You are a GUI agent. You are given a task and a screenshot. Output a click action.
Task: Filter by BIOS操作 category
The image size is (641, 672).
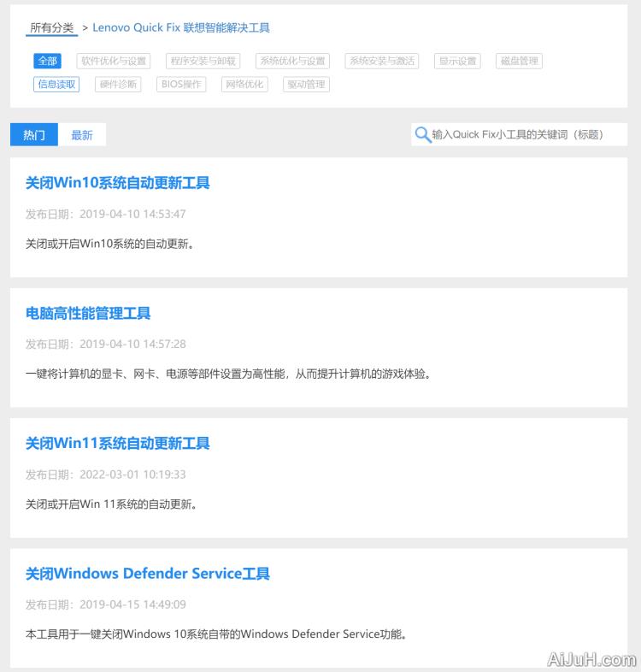tap(181, 84)
